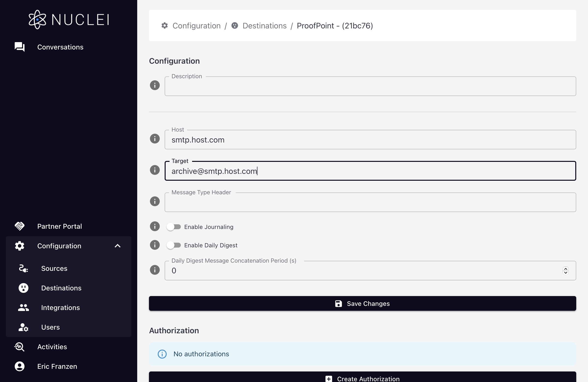The image size is (588, 382).
Task: Go to Users in the sidebar
Action: click(50, 327)
